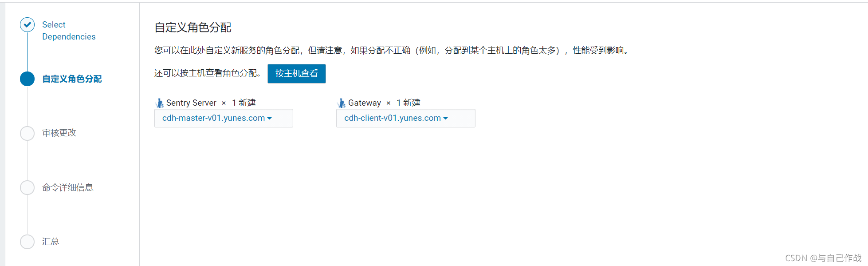
Task: Click the 自定义角色分配 page heading
Action: 193,28
